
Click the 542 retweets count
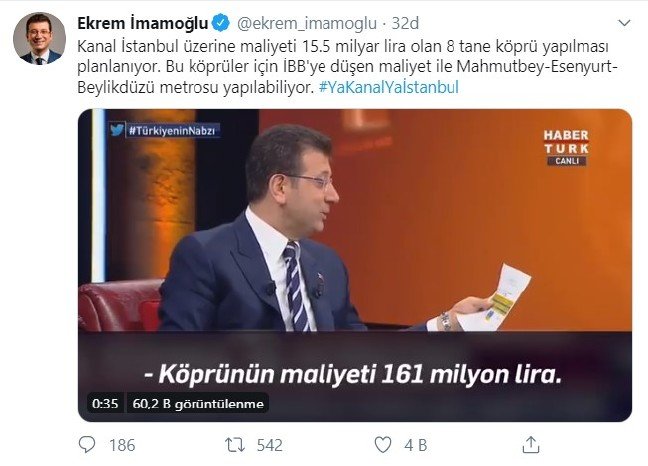270,445
